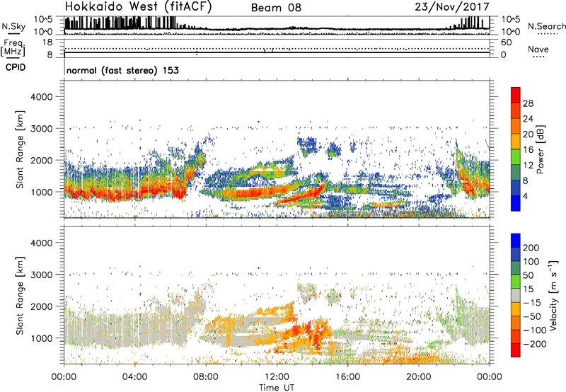This screenshot has height=392, width=566.
Task: Click the '12:00' time axis label
Action: tap(277, 377)
